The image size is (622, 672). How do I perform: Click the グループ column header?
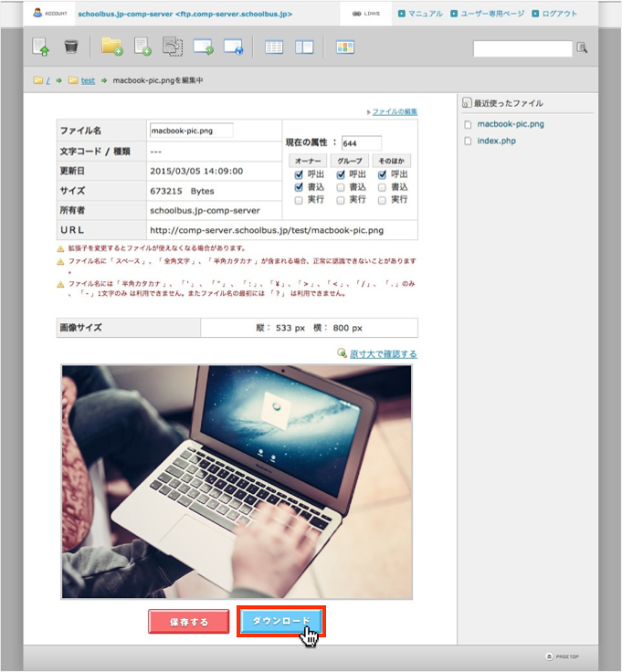350,161
